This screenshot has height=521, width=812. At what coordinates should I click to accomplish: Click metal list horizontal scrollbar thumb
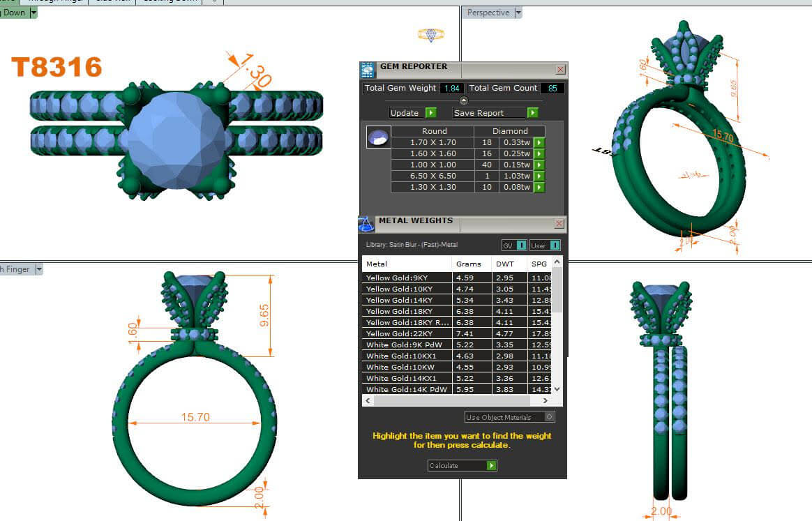click(x=451, y=400)
